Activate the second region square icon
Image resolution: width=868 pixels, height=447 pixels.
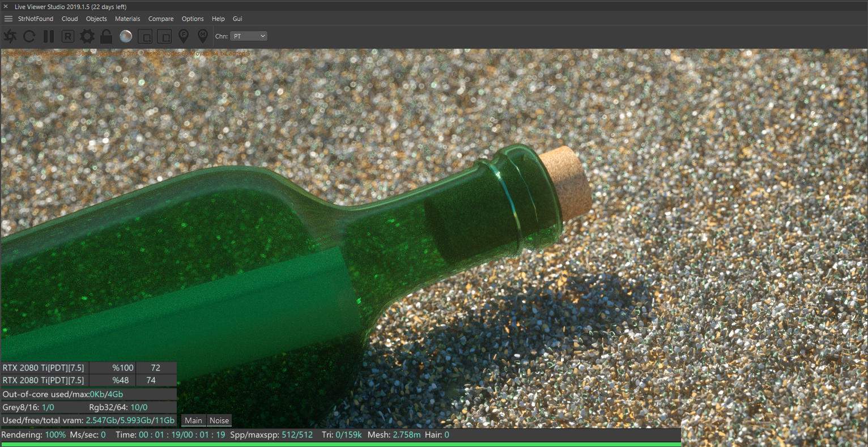click(164, 36)
